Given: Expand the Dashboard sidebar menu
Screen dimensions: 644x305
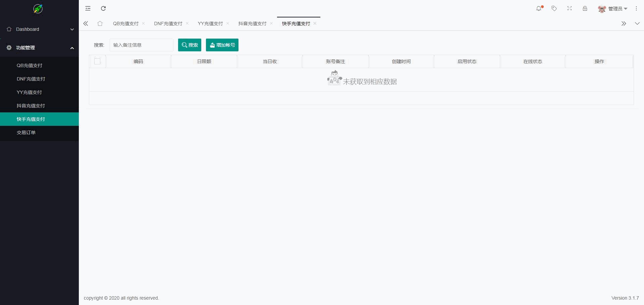Looking at the screenshot, I should (x=39, y=29).
